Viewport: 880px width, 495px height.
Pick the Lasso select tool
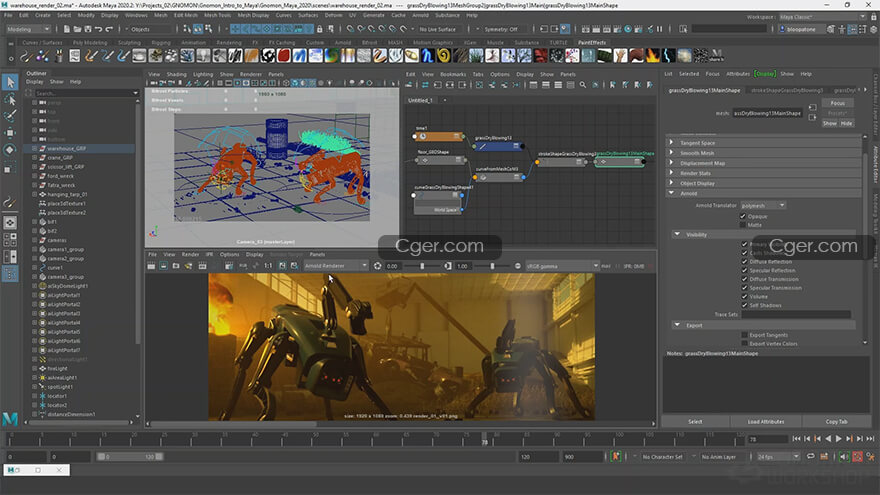10,100
